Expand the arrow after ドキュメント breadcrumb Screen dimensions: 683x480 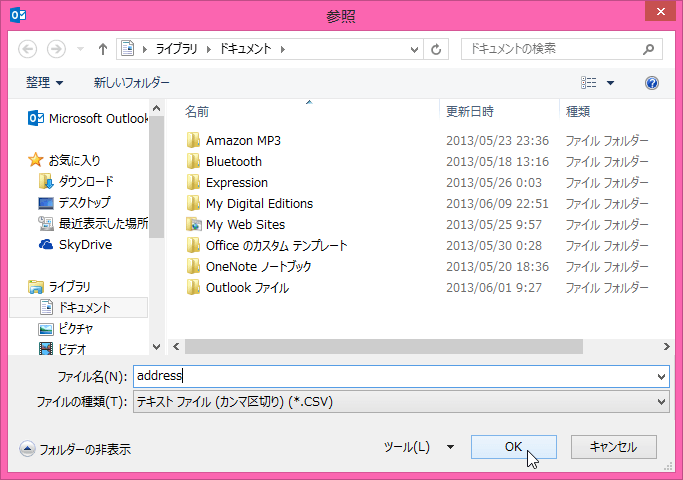[283, 49]
